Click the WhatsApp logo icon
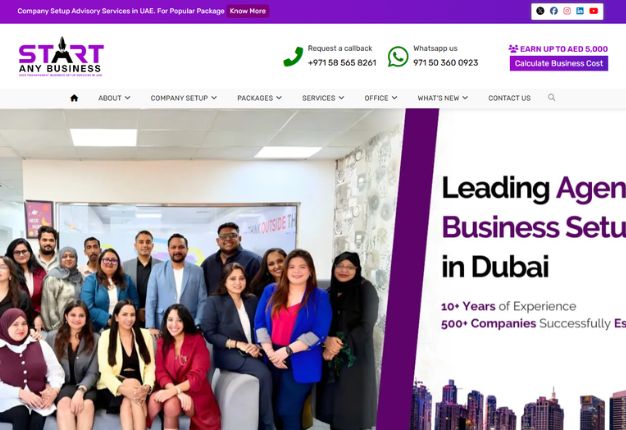626x430 pixels. (x=398, y=56)
